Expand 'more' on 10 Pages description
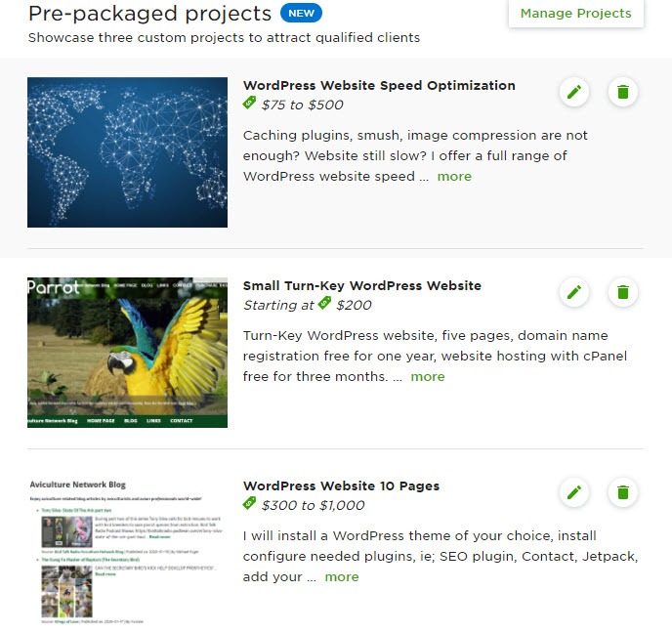The width and height of the screenshot is (672, 633). (x=342, y=576)
